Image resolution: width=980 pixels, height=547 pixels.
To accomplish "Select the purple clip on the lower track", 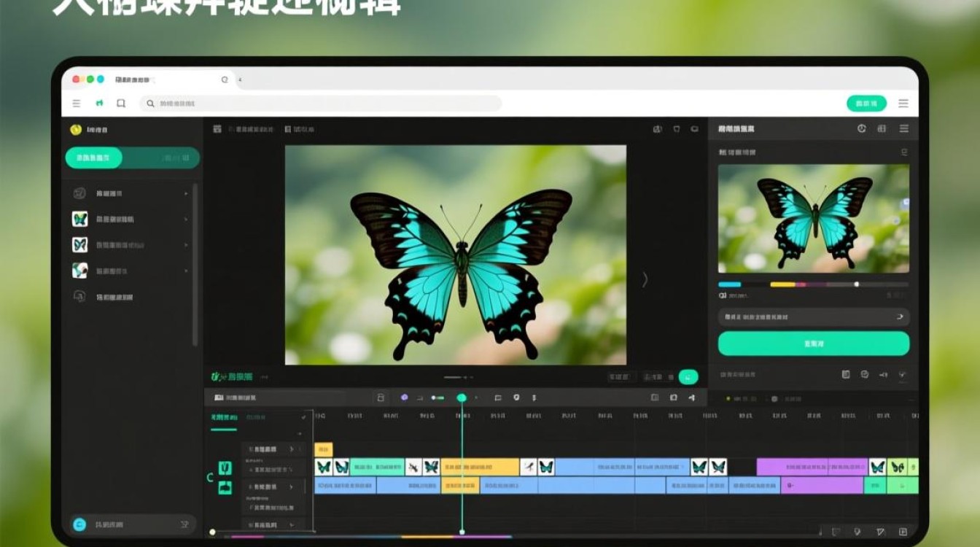I will [x=822, y=486].
